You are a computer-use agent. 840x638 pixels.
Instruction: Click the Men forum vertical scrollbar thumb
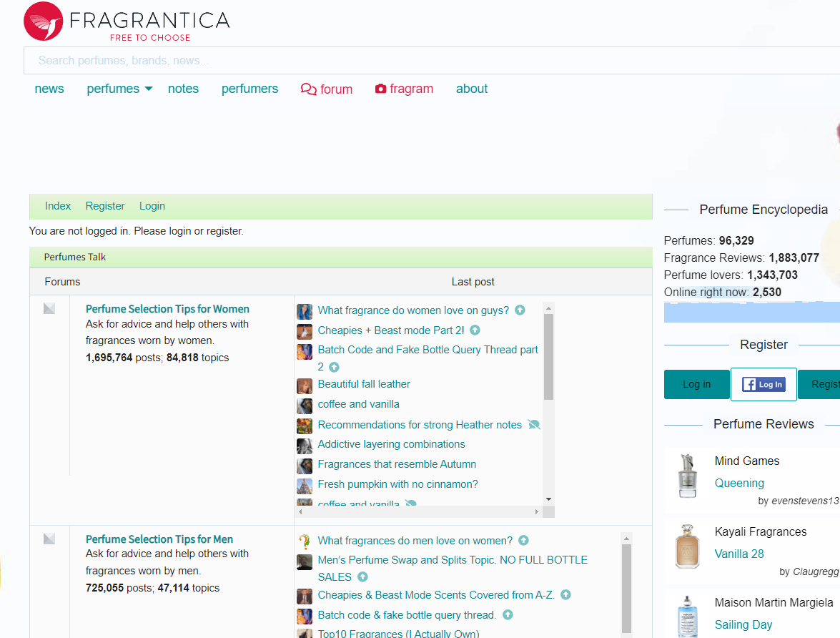pyautogui.click(x=626, y=589)
